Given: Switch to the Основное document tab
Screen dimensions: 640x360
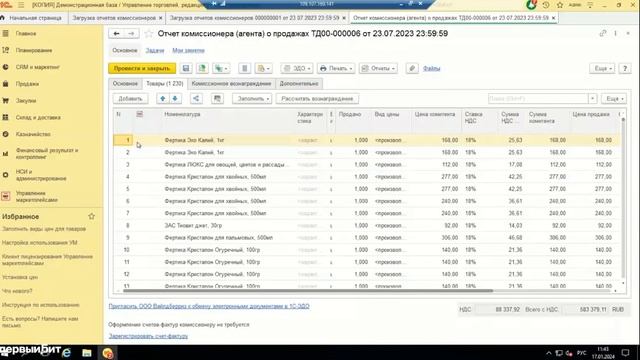Looking at the screenshot, I should (x=125, y=84).
